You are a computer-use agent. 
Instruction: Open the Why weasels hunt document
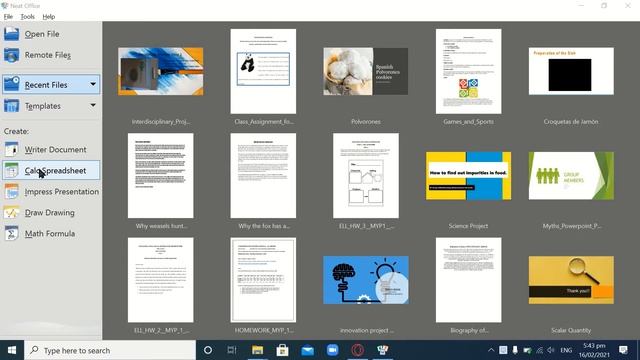coord(161,176)
